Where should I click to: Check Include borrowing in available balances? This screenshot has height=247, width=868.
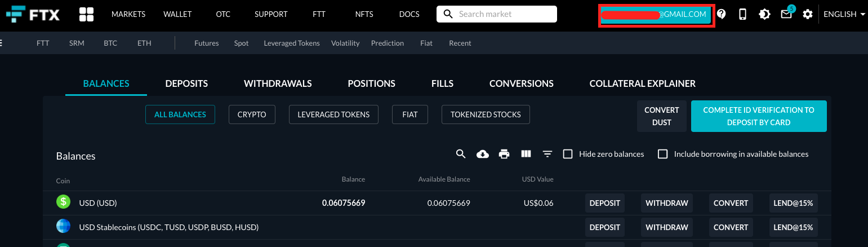point(663,154)
